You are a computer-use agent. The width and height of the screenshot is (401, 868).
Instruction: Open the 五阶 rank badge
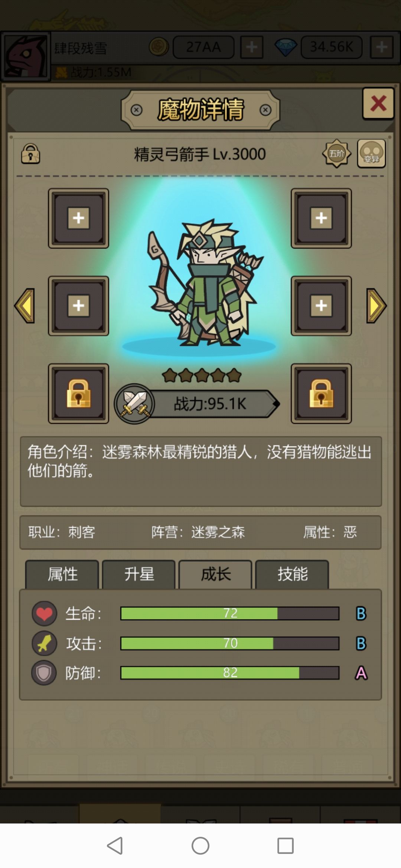click(336, 153)
